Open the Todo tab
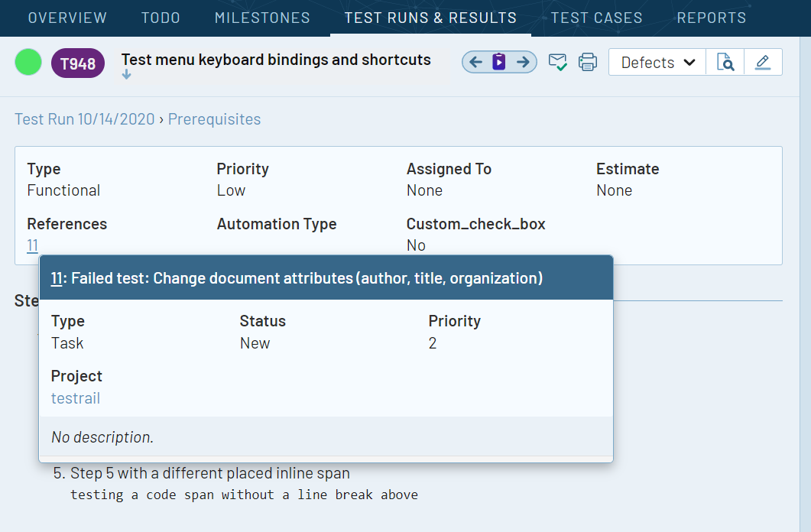Image resolution: width=811 pixels, height=532 pixels. click(x=161, y=17)
